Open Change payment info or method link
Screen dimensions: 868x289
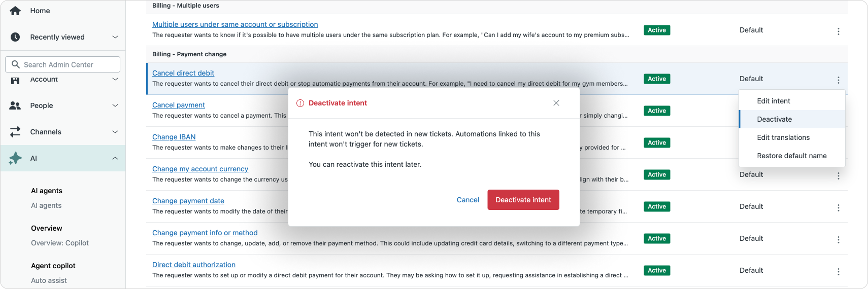pos(205,233)
